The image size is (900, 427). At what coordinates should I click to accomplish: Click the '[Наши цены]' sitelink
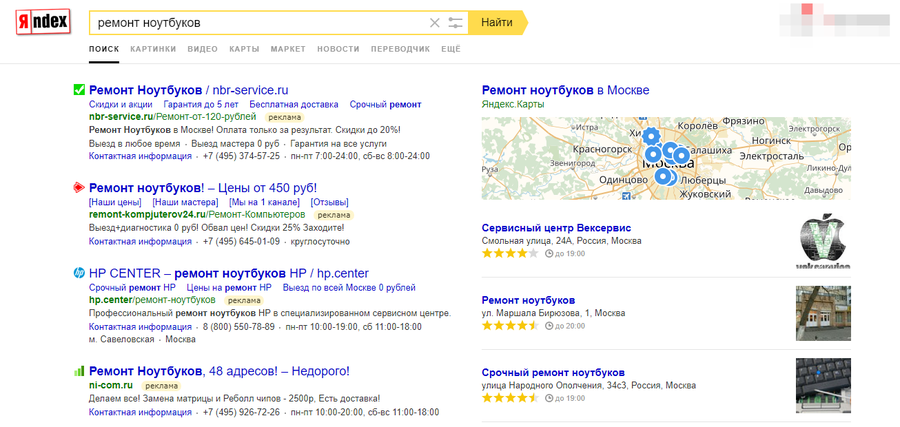[x=115, y=202]
